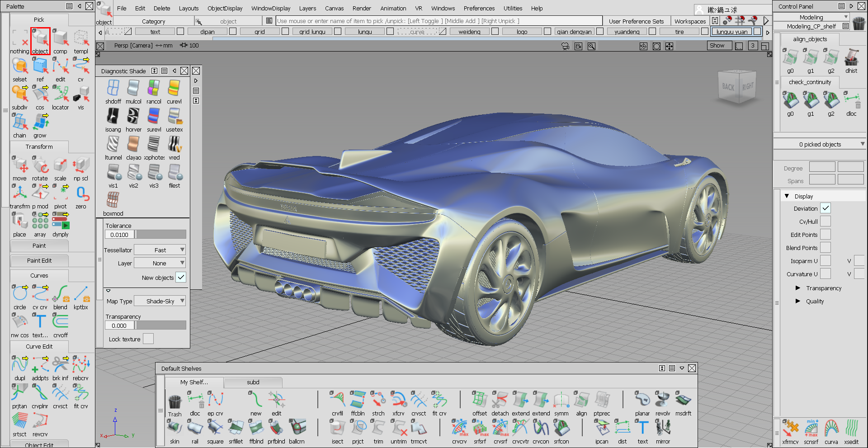Image resolution: width=868 pixels, height=448 pixels.
Task: Click the lunquu yuan shelf button
Action: tap(731, 31)
